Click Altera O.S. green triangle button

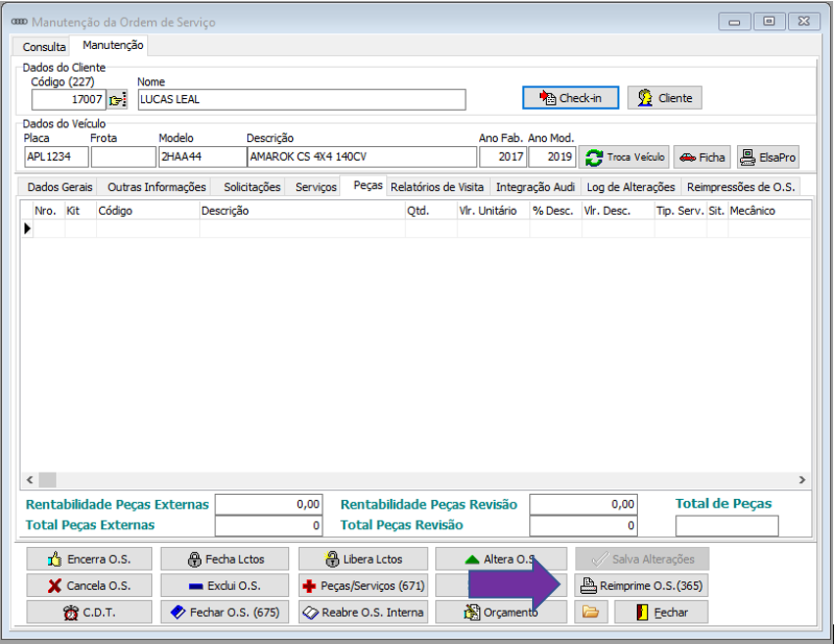(x=501, y=560)
